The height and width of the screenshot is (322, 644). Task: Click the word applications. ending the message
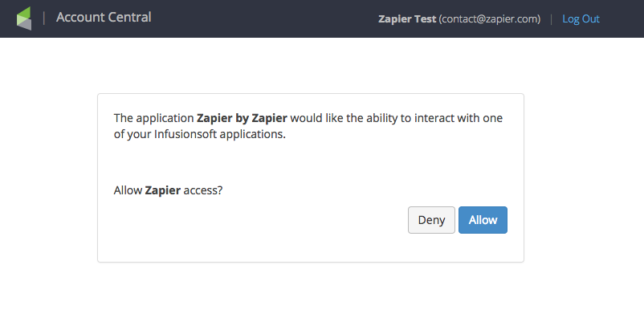click(x=253, y=135)
